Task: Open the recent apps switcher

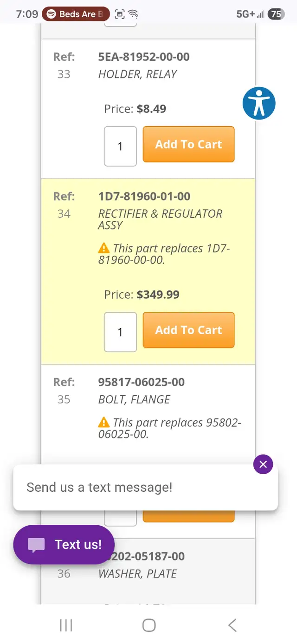Action: (66, 625)
